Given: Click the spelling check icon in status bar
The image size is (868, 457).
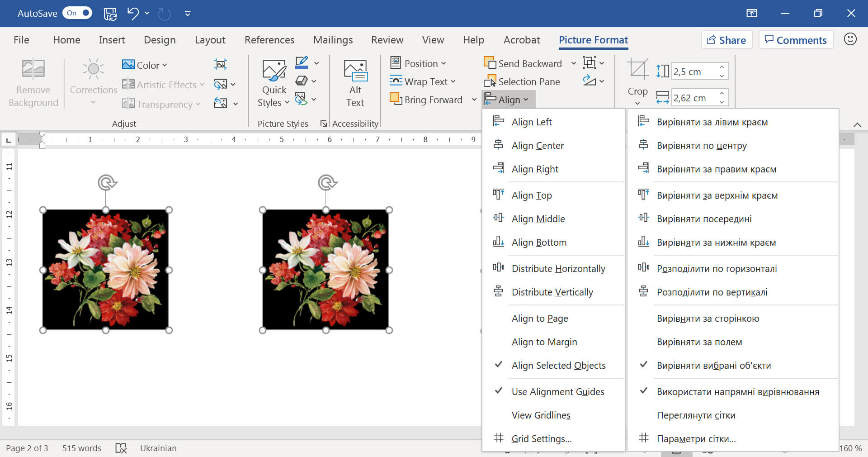Looking at the screenshot, I should [121, 448].
